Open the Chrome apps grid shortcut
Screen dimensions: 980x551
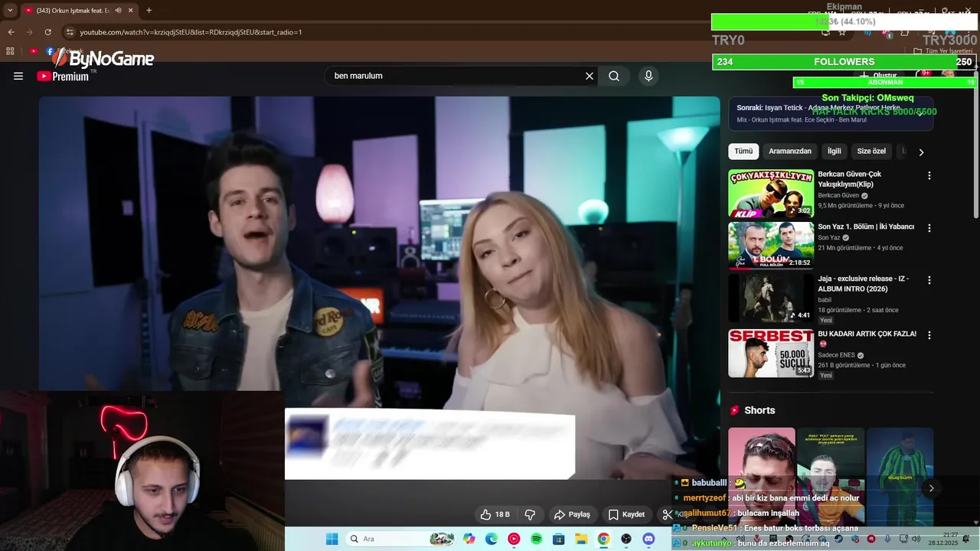10,51
